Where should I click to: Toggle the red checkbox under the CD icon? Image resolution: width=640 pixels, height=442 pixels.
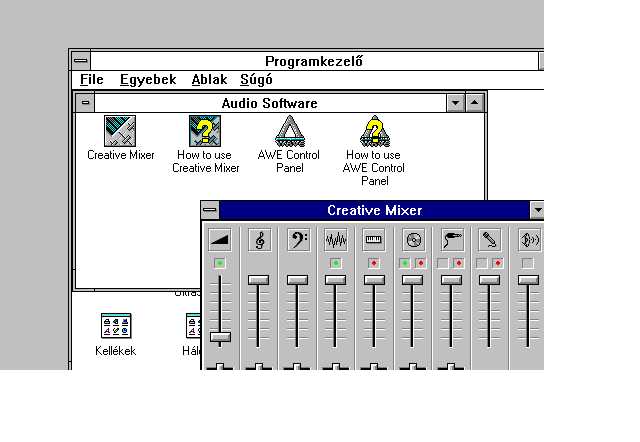click(421, 263)
